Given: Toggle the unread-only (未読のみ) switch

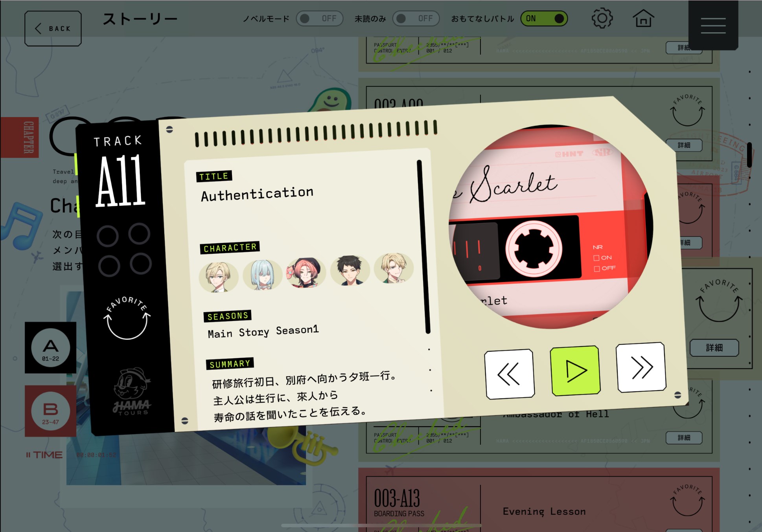Looking at the screenshot, I should 416,18.
